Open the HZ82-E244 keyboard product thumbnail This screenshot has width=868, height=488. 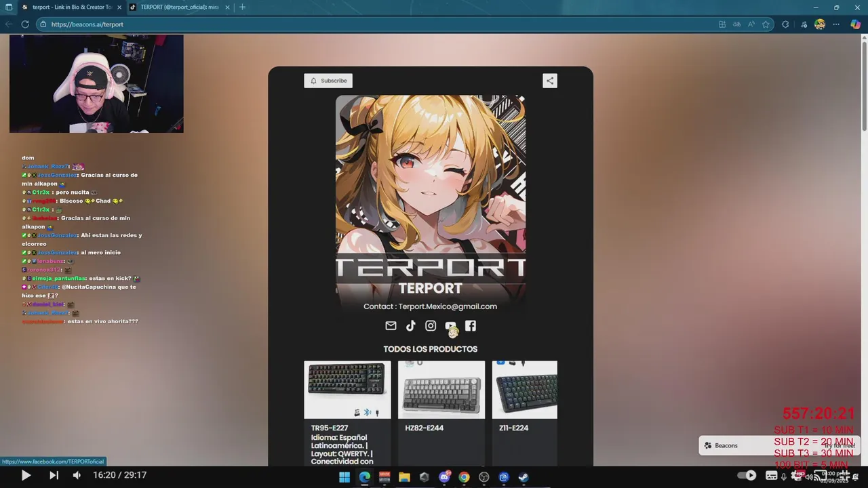pos(441,390)
